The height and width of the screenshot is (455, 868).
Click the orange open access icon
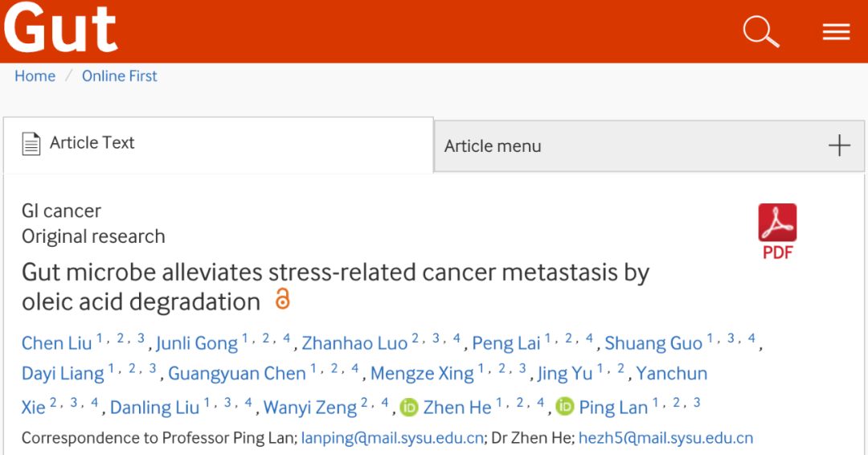(282, 299)
